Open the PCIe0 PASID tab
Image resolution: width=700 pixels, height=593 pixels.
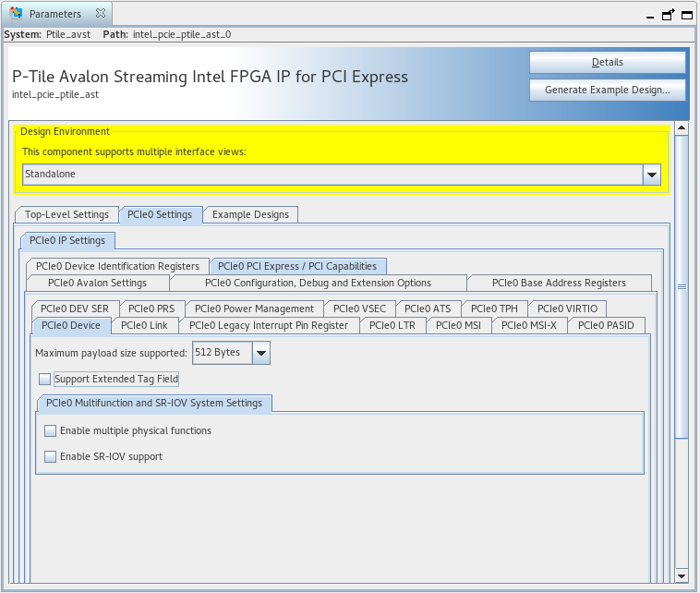606,325
